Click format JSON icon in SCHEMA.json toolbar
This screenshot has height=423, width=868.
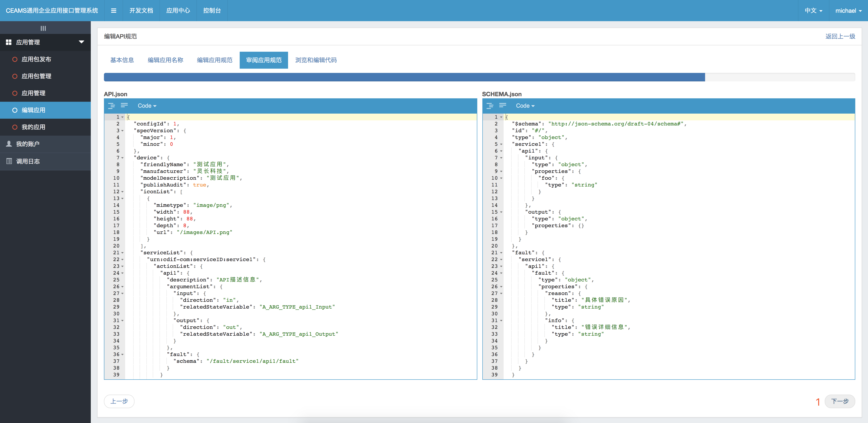coord(490,106)
